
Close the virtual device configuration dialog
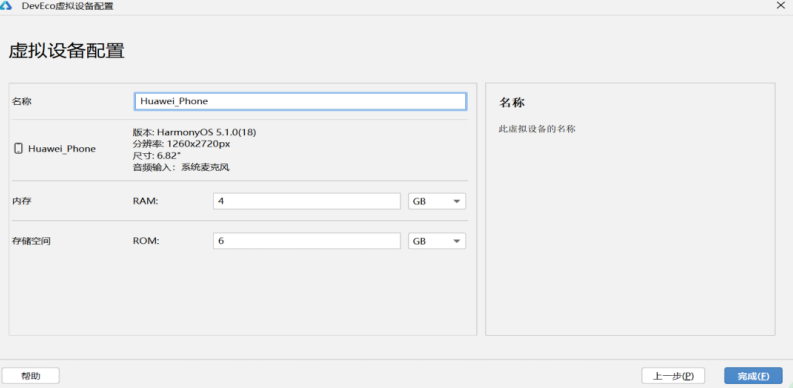[x=780, y=5]
